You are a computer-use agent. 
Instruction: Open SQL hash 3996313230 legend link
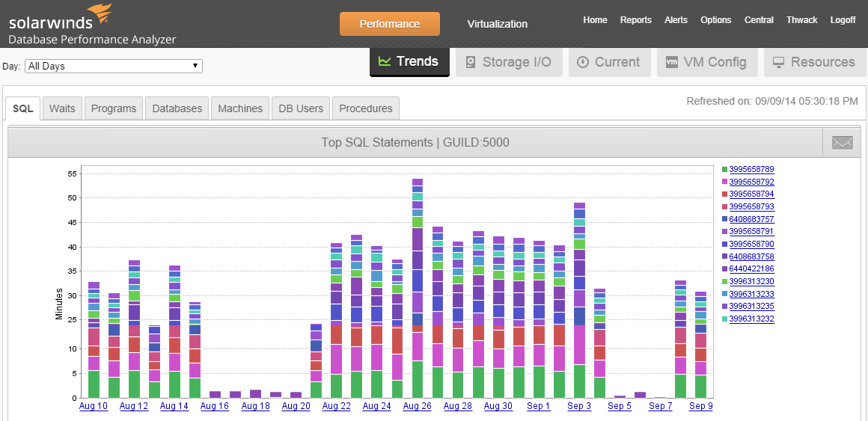[x=751, y=282]
